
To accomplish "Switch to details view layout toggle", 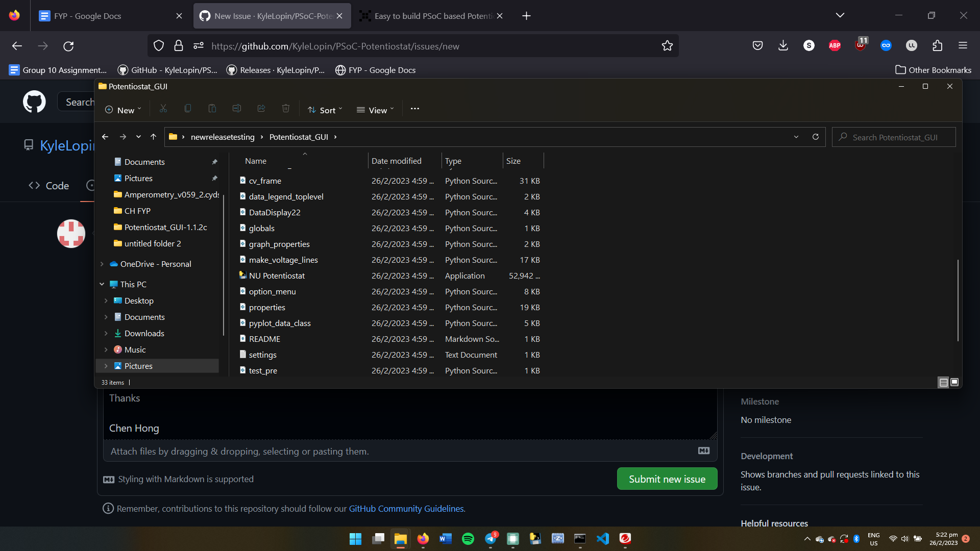I will pyautogui.click(x=943, y=382).
